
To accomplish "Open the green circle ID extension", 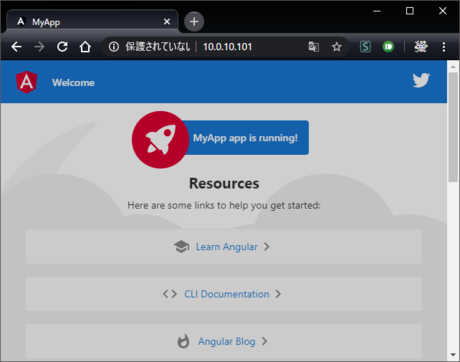I will pyautogui.click(x=388, y=47).
